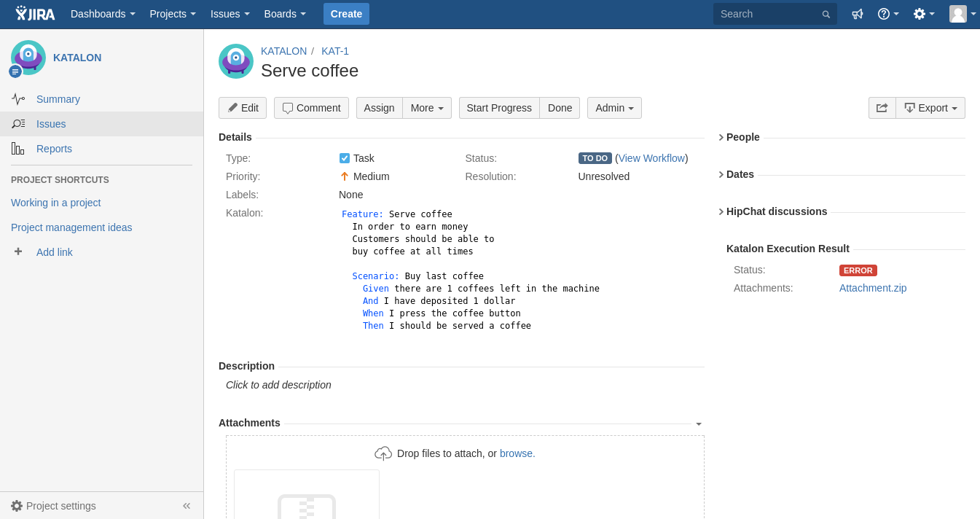This screenshot has width=980, height=519.
Task: Click the share issue icon button
Action: pyautogui.click(x=882, y=108)
